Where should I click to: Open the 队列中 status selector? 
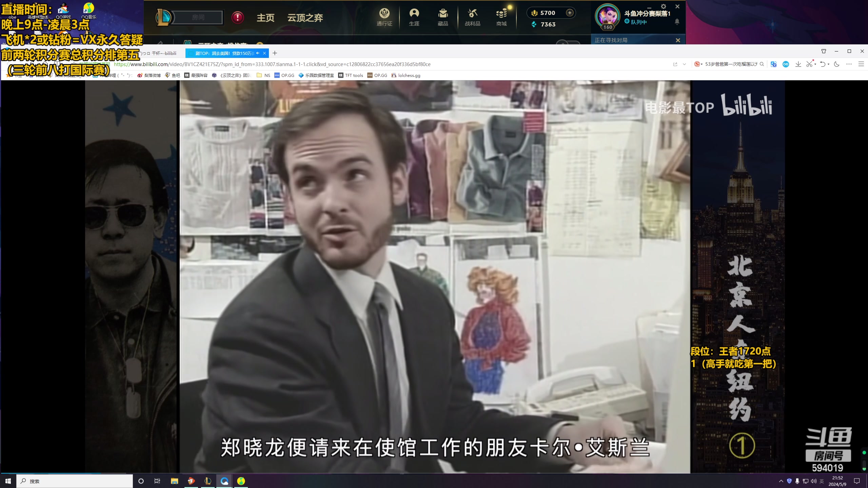coord(636,22)
